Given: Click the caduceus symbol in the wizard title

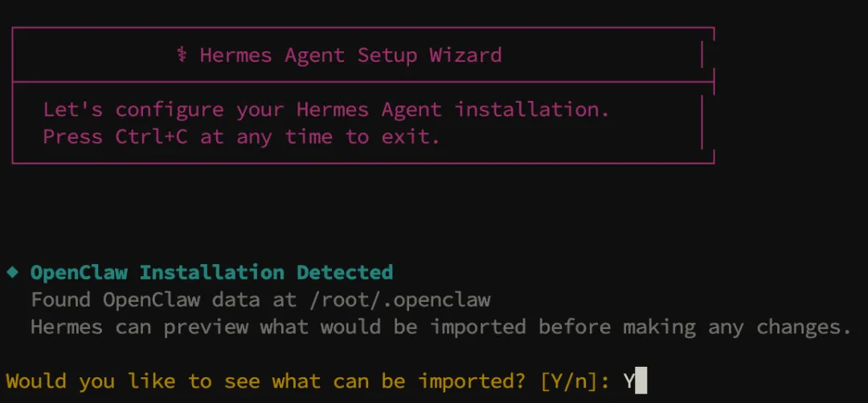Looking at the screenshot, I should (182, 55).
